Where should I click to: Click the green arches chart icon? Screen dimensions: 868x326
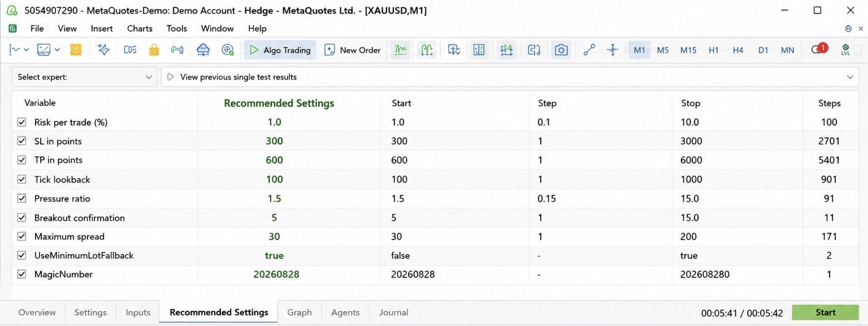point(426,50)
